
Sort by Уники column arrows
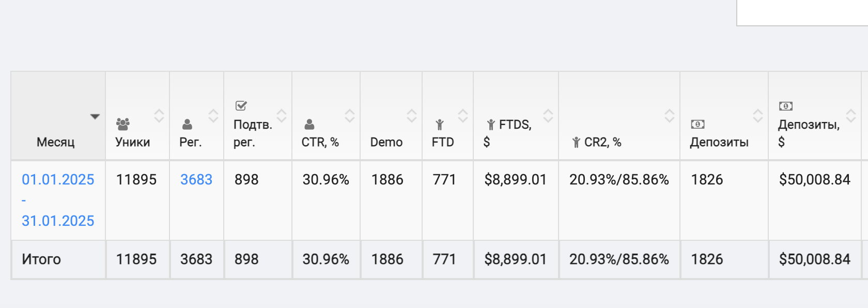coord(159,116)
